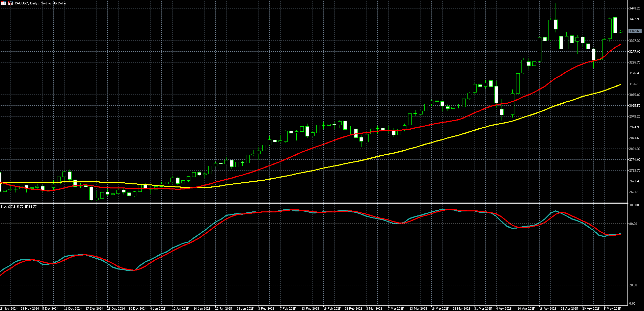644x311 pixels.
Task: Click the XAUUSD Daily chart title text
Action: (x=41, y=3)
